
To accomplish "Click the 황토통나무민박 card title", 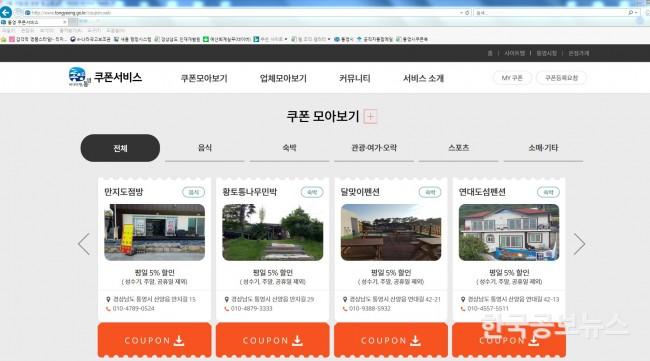I will point(250,192).
